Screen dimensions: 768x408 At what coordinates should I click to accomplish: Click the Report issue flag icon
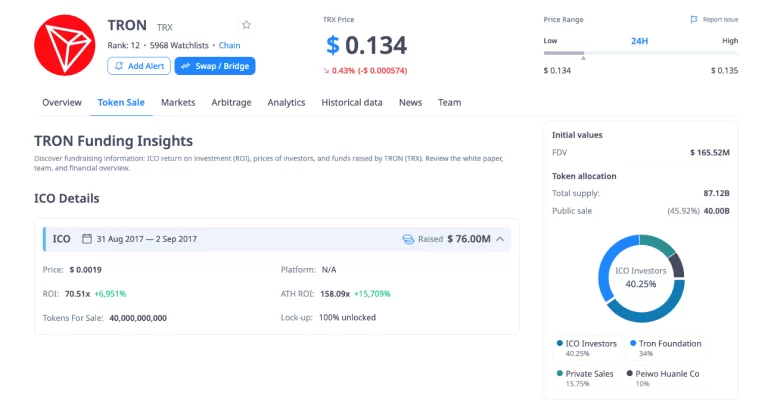(694, 20)
